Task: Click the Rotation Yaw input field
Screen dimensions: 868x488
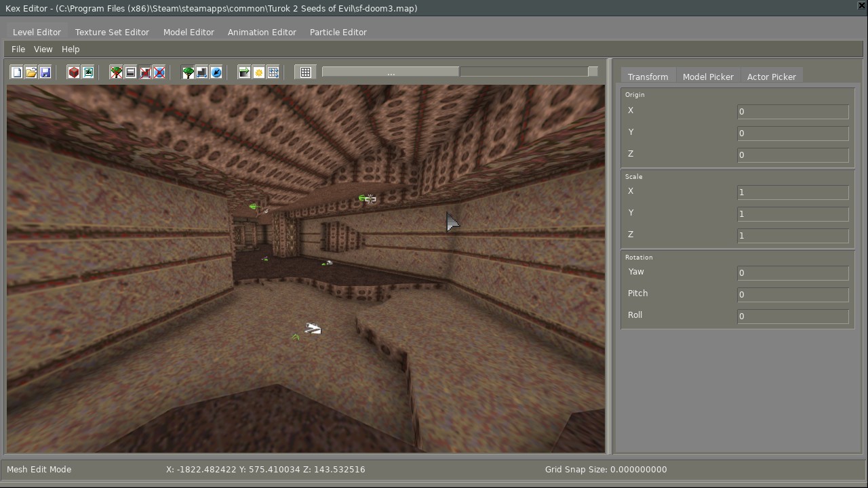Action: point(792,273)
